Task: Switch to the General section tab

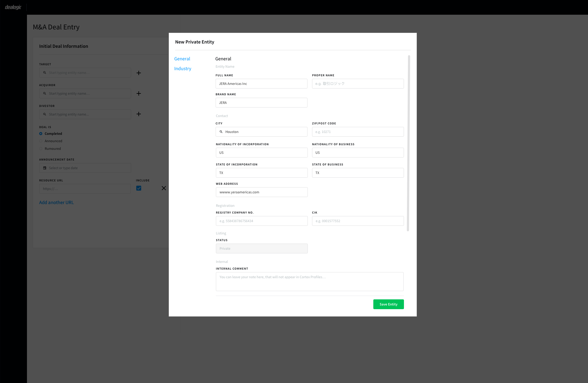Action: (x=182, y=59)
